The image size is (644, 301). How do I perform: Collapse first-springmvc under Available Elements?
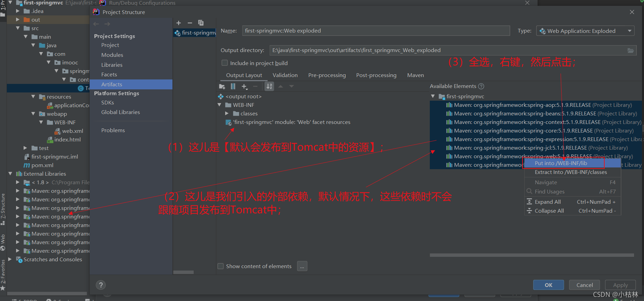click(433, 96)
